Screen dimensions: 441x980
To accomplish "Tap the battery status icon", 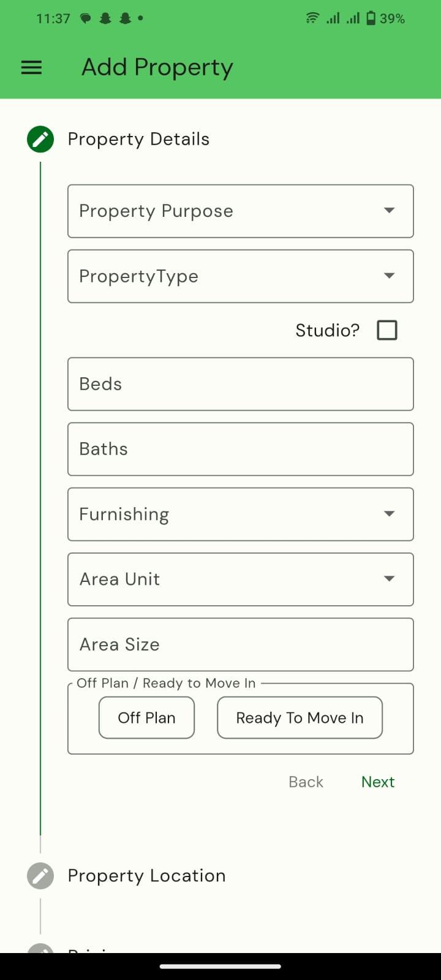I will [371, 18].
